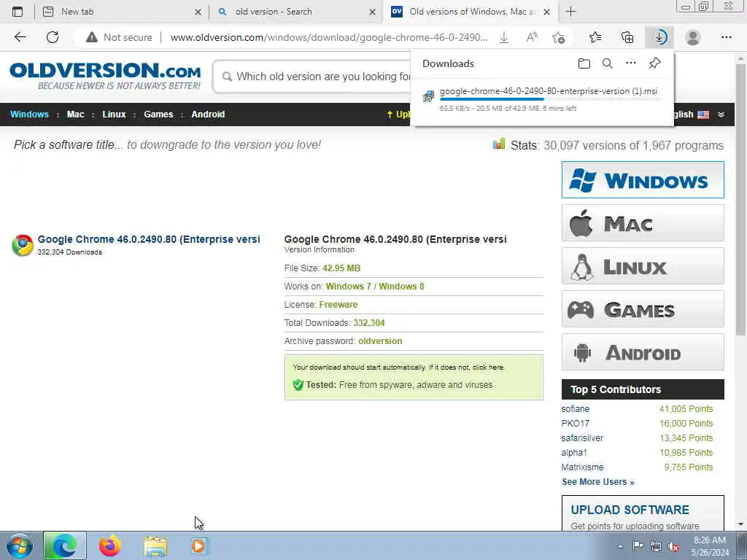Open a new tab with plus button
747x560 pixels.
570,12
